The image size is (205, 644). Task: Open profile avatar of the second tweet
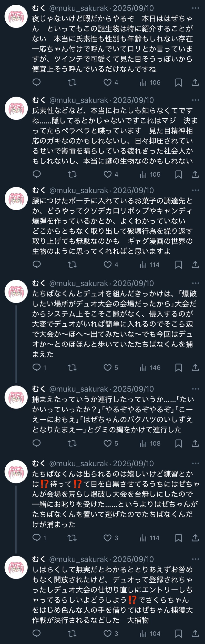[x=16, y=108]
